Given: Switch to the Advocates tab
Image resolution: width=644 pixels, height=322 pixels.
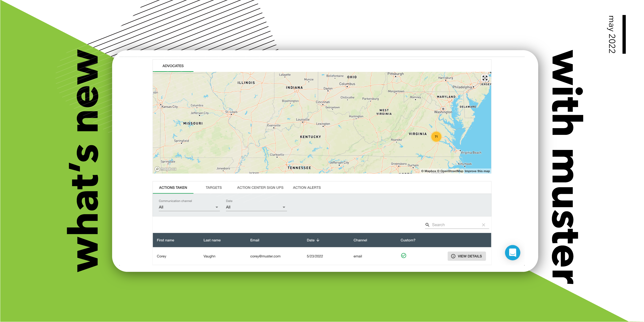Looking at the screenshot, I should (173, 66).
